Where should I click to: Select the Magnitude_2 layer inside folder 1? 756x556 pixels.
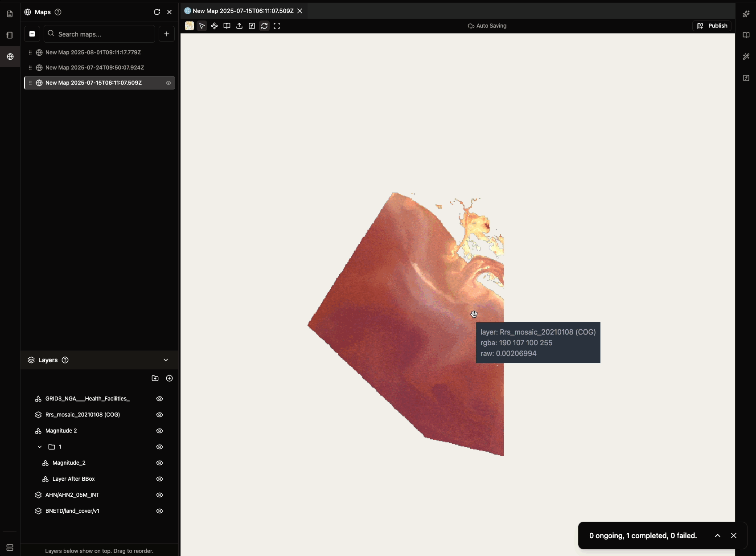click(69, 463)
